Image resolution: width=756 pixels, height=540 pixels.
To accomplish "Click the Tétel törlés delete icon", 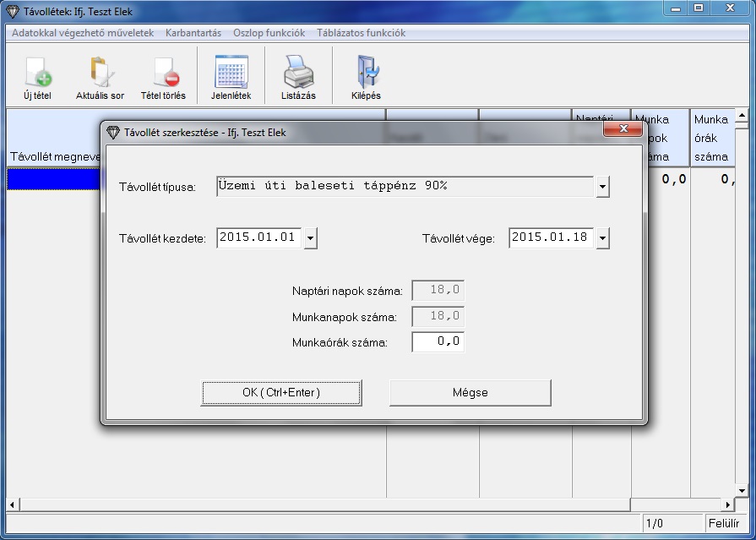I will [x=163, y=73].
